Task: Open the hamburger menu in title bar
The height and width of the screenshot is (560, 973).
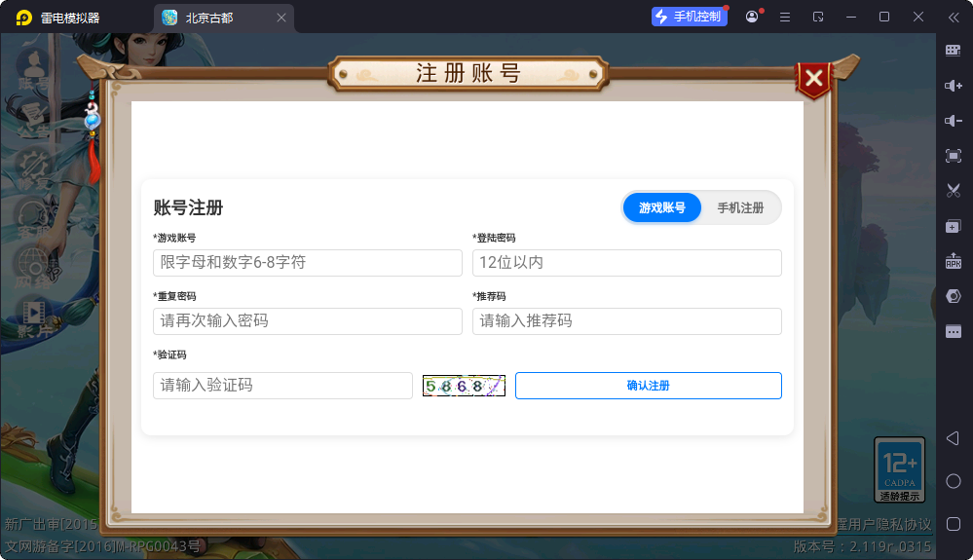Action: [785, 17]
